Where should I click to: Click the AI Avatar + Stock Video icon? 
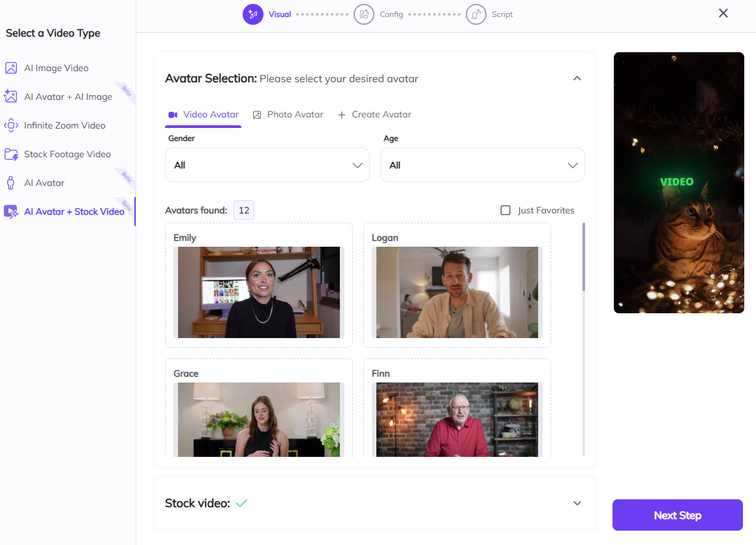tap(11, 211)
